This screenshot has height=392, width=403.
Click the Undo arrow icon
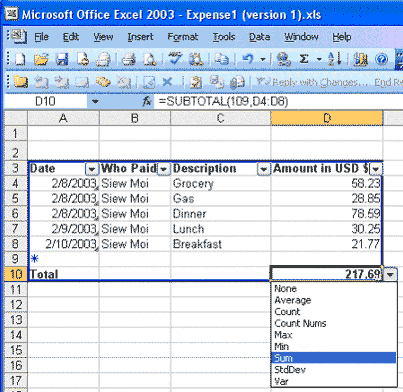coord(248,59)
